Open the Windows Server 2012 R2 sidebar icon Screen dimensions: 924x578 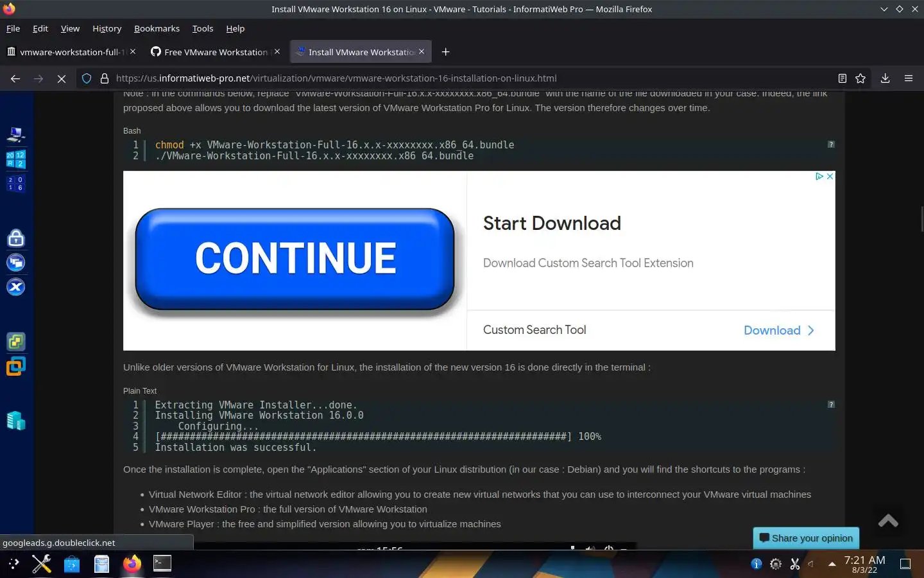pos(16,159)
